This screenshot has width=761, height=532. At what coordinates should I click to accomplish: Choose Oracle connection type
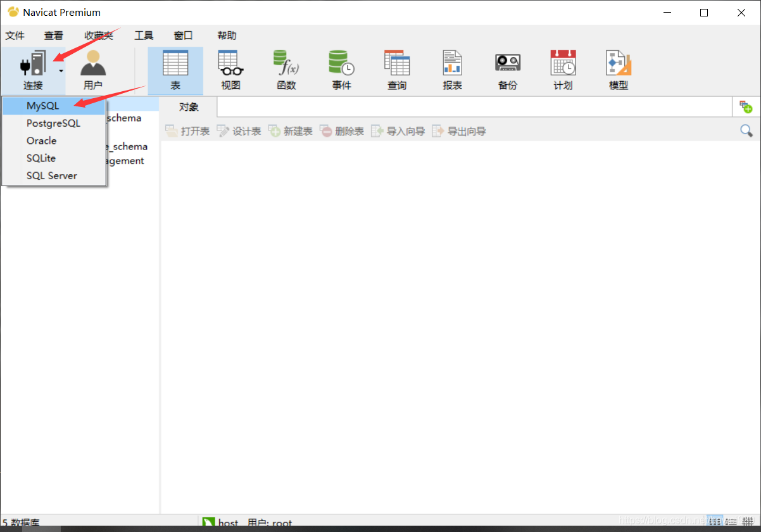[x=54, y=141]
